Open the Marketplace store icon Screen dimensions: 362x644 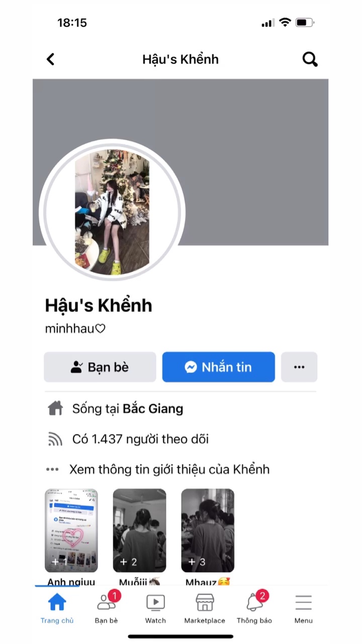point(205,608)
